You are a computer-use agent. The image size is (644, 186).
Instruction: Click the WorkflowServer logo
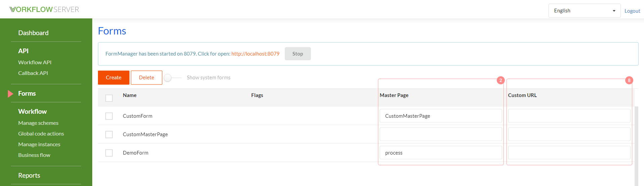44,9
